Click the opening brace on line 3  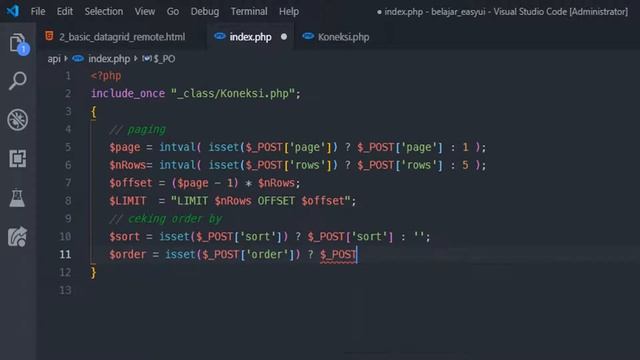click(x=93, y=112)
